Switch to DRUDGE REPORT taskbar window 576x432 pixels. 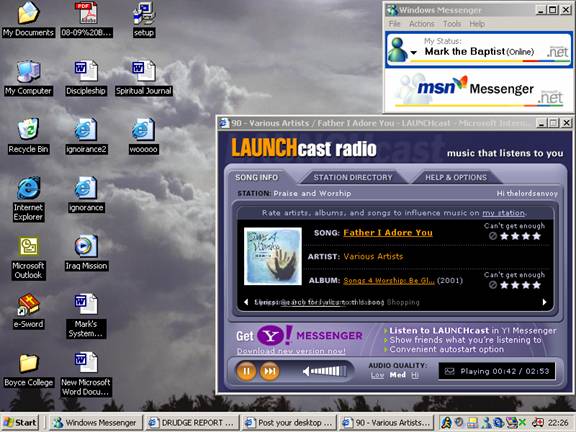(192, 423)
